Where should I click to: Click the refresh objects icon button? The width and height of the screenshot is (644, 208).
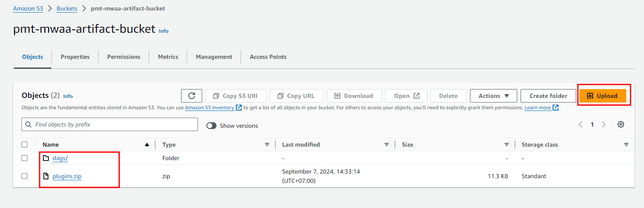[192, 96]
